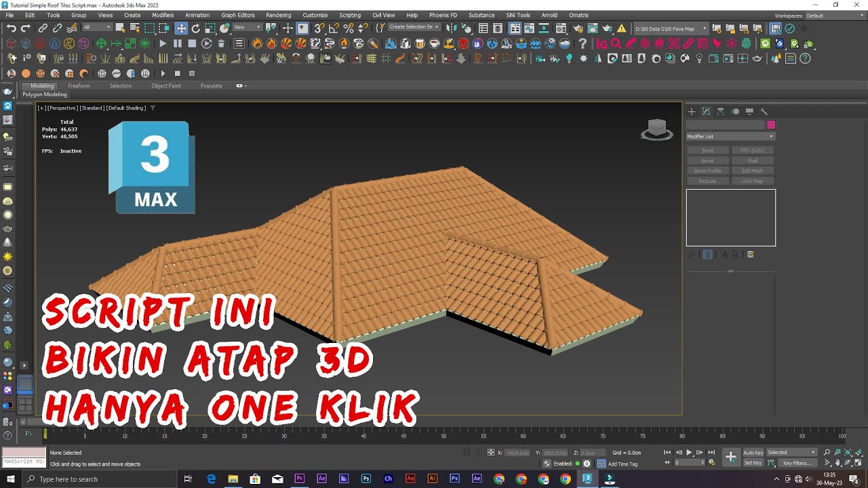Toggle the 3D Snaps icon

tap(319, 28)
